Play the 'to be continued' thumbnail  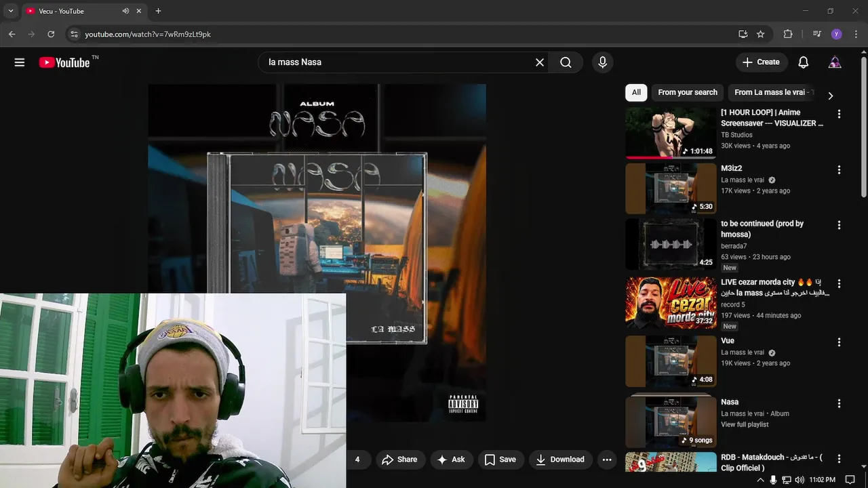pyautogui.click(x=671, y=244)
